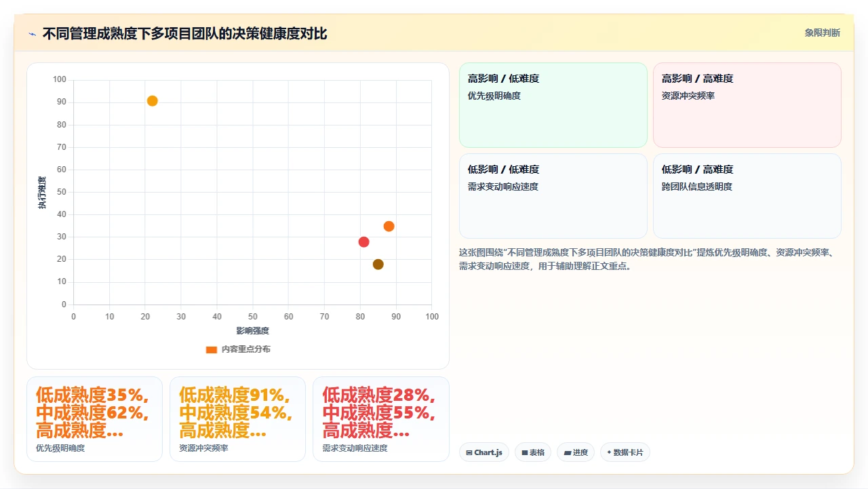This screenshot has height=489, width=868.
Task: Open the 低成熟度28% data card
Action: [381, 419]
